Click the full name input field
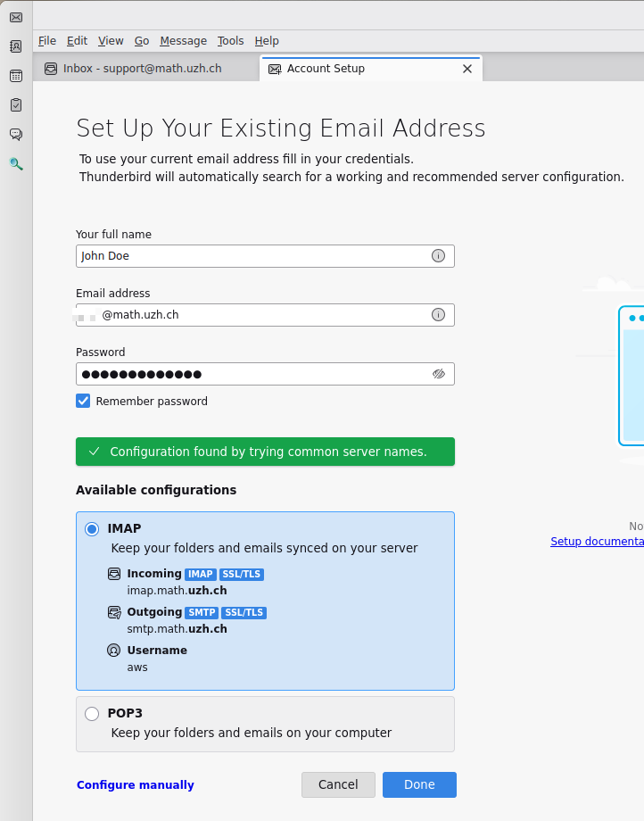The width and height of the screenshot is (644, 821). coord(250,256)
